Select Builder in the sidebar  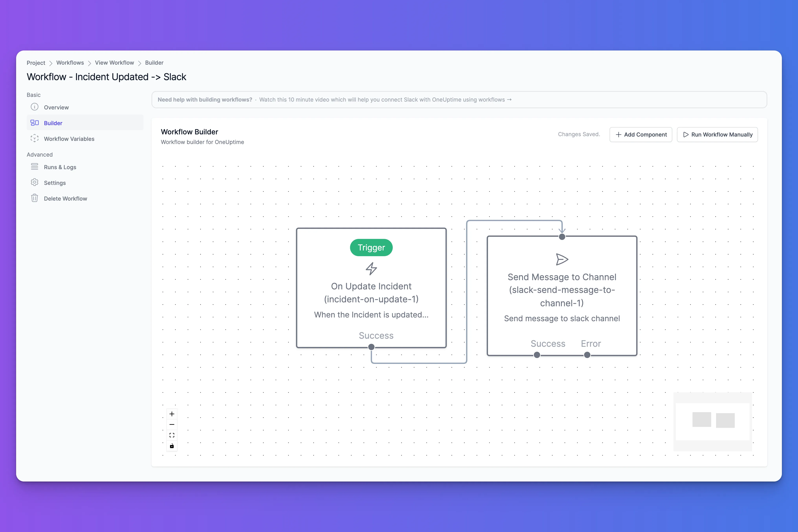point(85,123)
